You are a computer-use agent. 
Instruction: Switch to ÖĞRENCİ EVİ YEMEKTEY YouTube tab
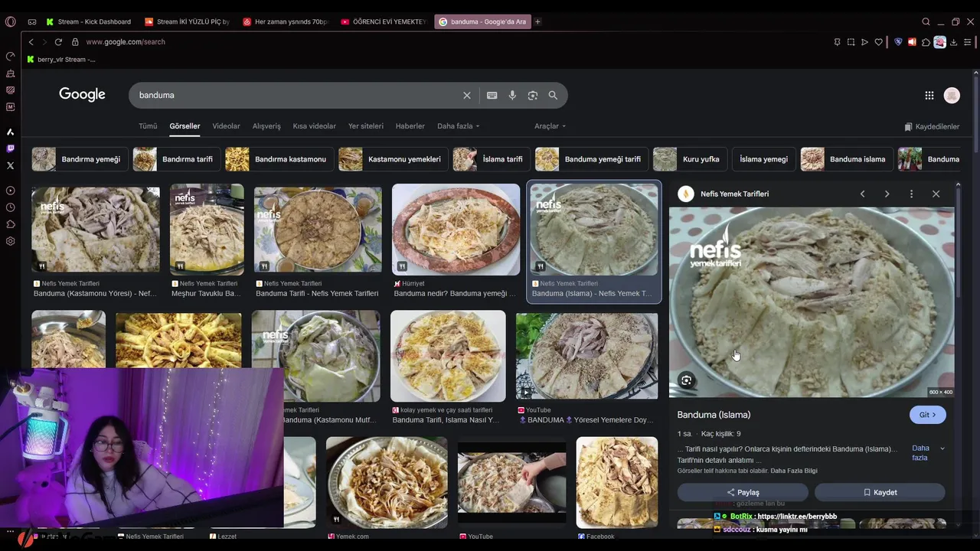click(383, 21)
